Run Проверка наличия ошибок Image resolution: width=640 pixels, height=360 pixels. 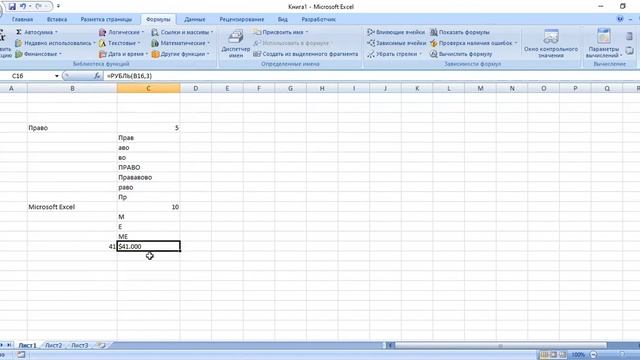coord(473,43)
